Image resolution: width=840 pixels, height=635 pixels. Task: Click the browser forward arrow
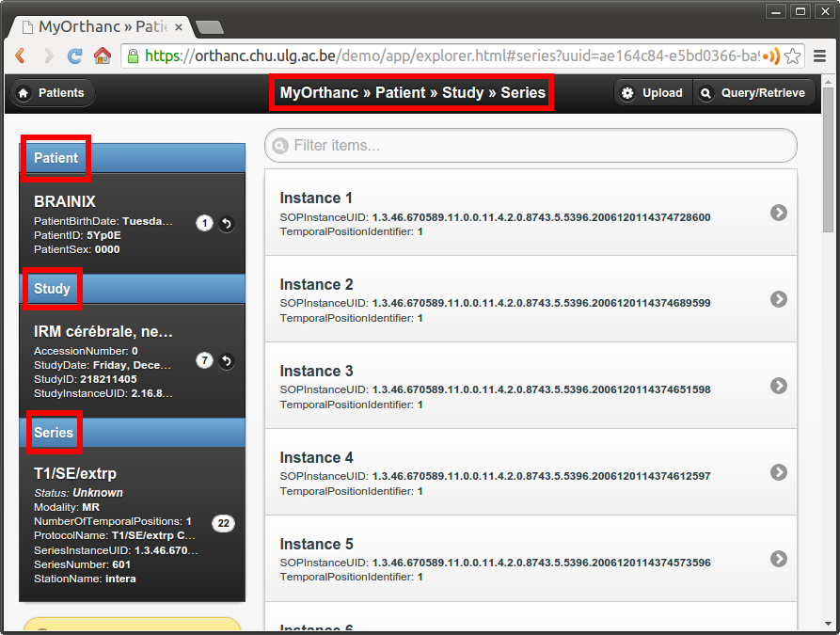tap(48, 56)
